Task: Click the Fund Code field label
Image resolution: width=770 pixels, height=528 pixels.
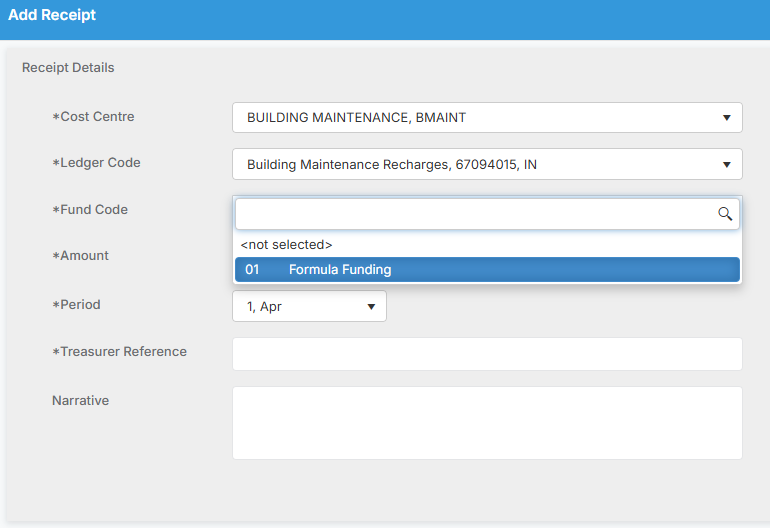Action: point(90,210)
